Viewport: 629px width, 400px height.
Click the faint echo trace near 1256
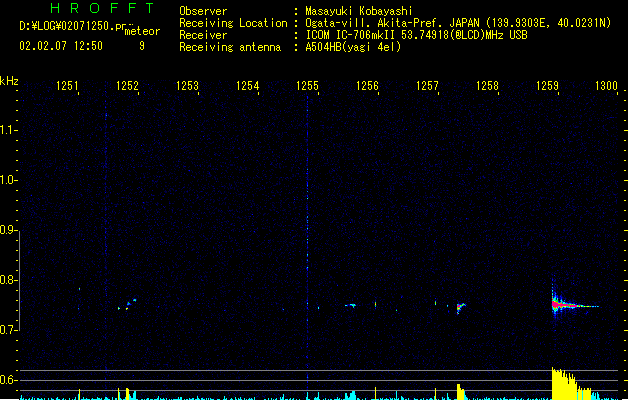coord(351,306)
